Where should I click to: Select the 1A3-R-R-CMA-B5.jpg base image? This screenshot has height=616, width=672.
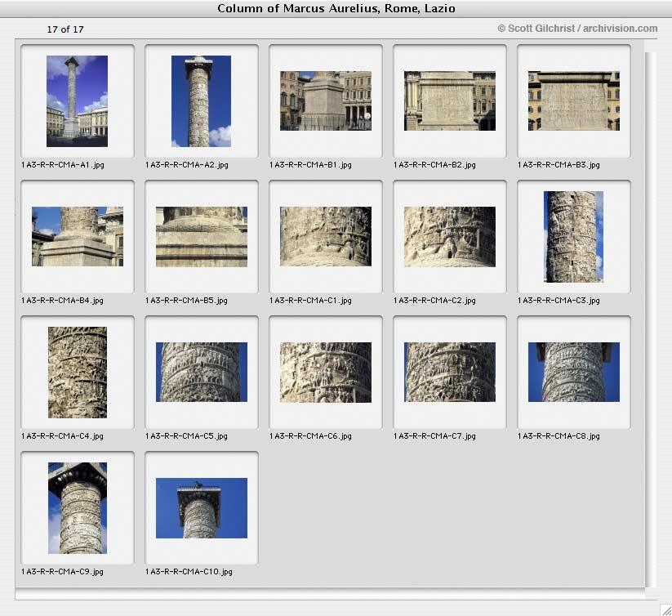(x=202, y=237)
